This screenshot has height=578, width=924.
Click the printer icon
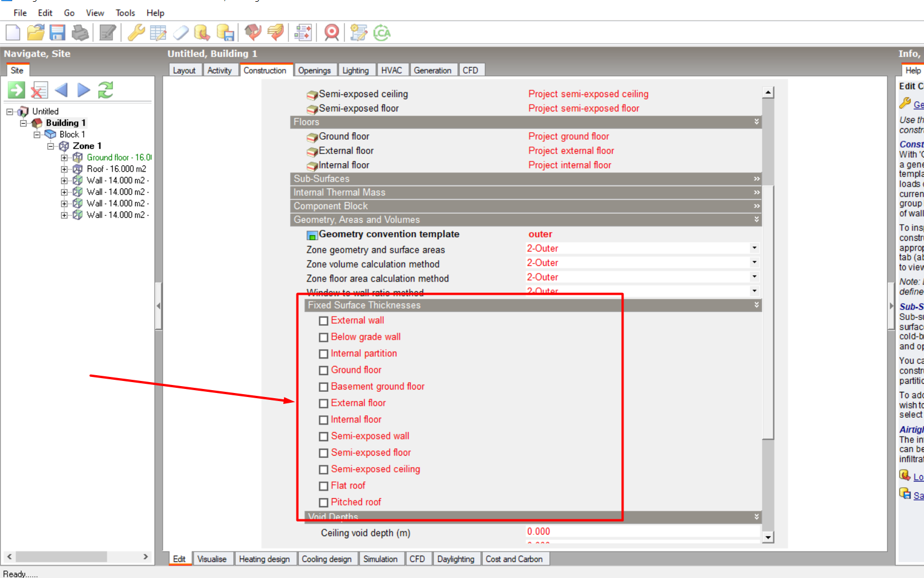pyautogui.click(x=80, y=33)
